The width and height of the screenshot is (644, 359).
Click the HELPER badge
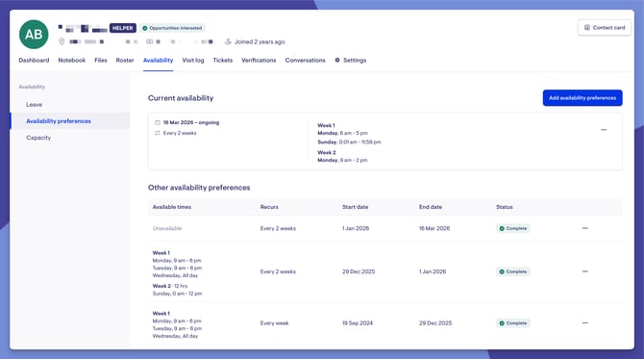click(x=123, y=28)
